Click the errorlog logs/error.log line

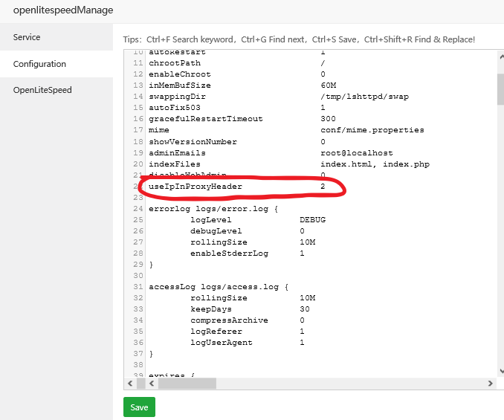213,209
